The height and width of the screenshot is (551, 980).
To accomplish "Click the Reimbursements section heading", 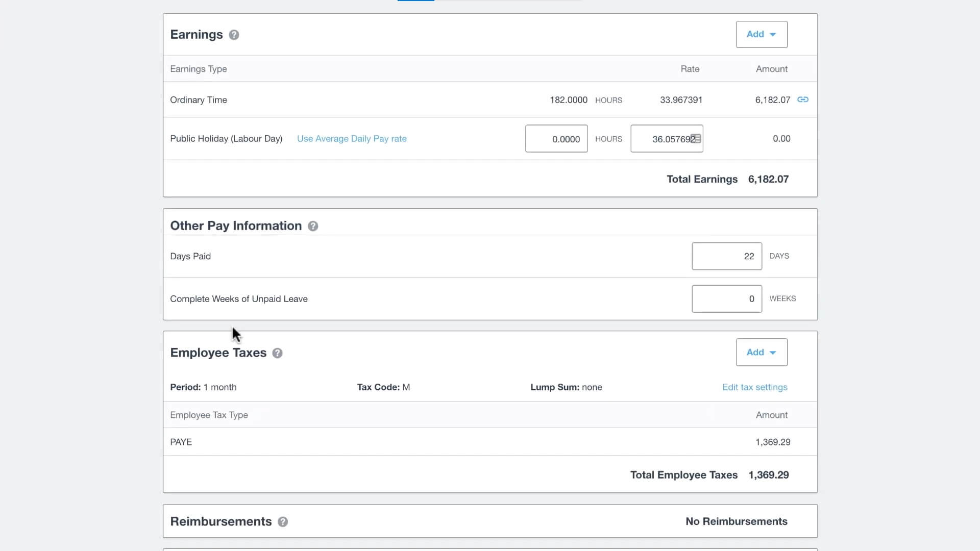I will [x=220, y=521].
